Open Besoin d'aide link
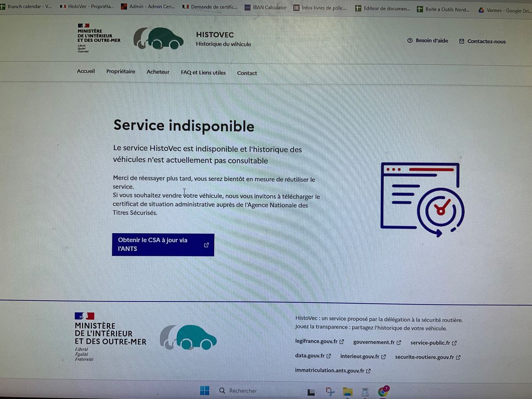The image size is (532, 399). (x=427, y=40)
